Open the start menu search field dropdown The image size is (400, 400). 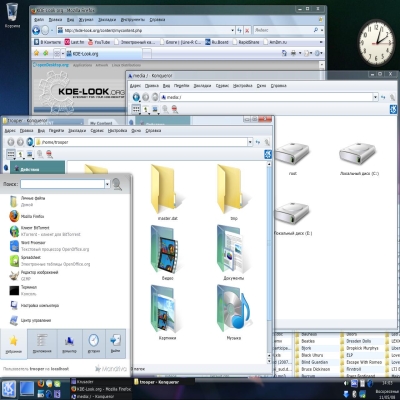107,184
